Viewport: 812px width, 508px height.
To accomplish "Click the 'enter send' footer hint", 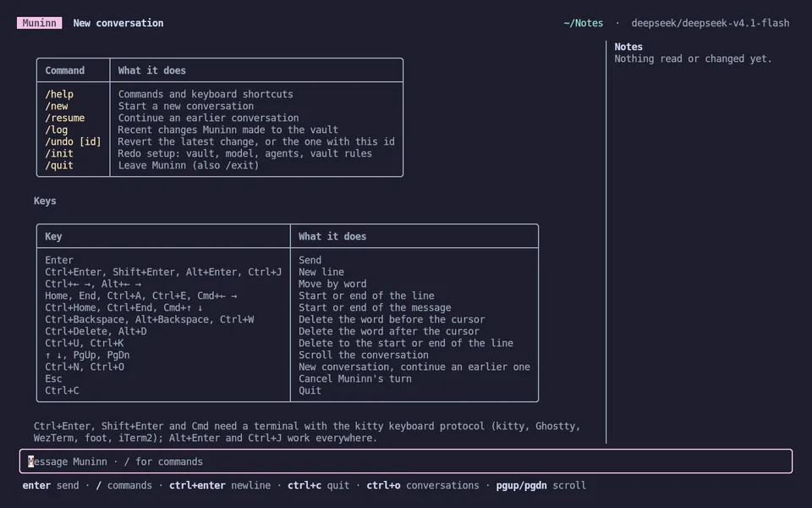I will tap(51, 485).
